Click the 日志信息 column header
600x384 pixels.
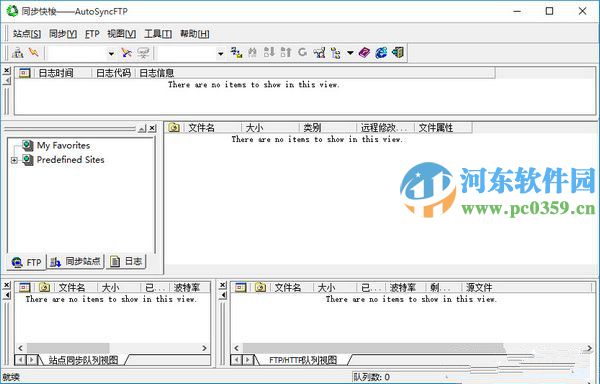(315, 73)
